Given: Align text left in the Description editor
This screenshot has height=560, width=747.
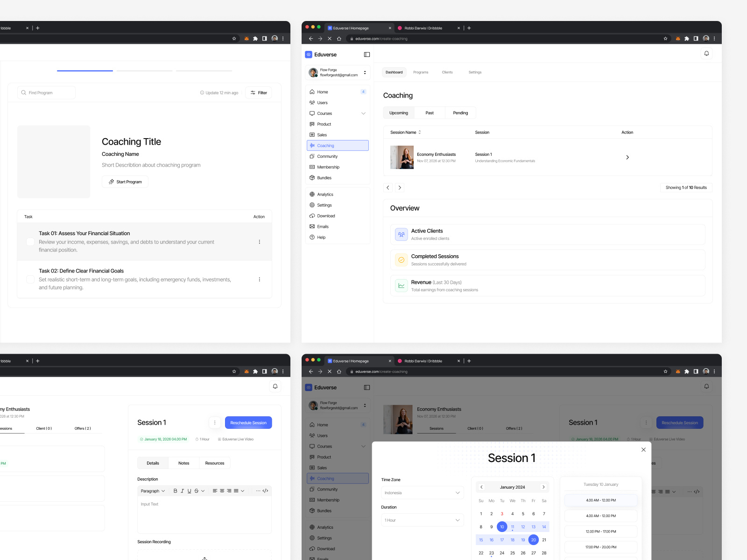Looking at the screenshot, I should (x=215, y=491).
